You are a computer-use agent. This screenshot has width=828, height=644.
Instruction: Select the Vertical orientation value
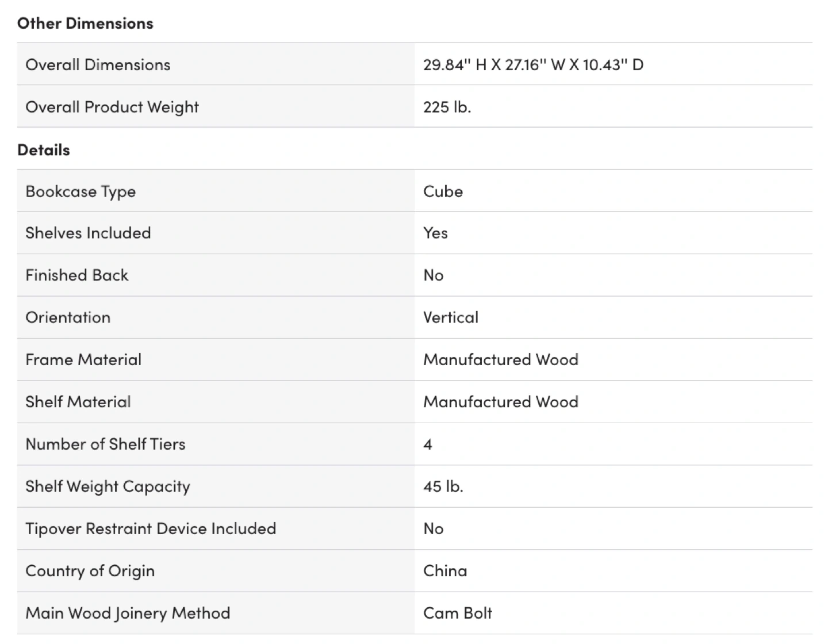[x=450, y=317]
